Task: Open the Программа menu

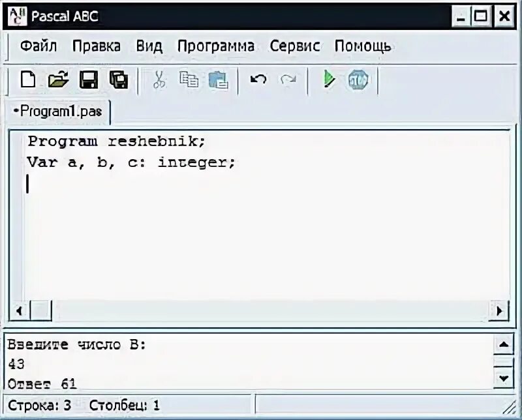Action: (x=216, y=46)
